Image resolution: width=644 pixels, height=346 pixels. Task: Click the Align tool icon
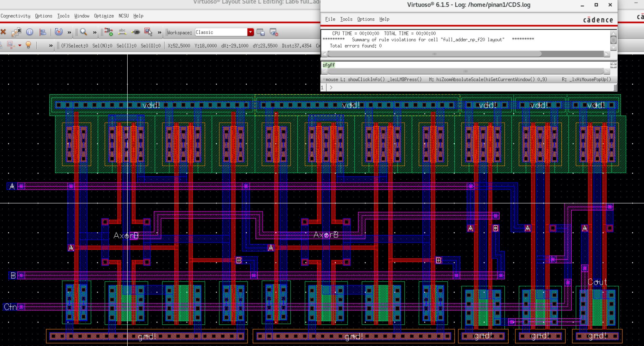(42, 32)
